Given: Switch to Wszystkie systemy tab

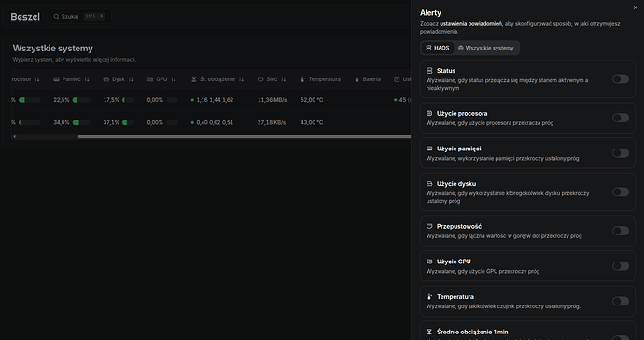Looking at the screenshot, I should coord(486,48).
